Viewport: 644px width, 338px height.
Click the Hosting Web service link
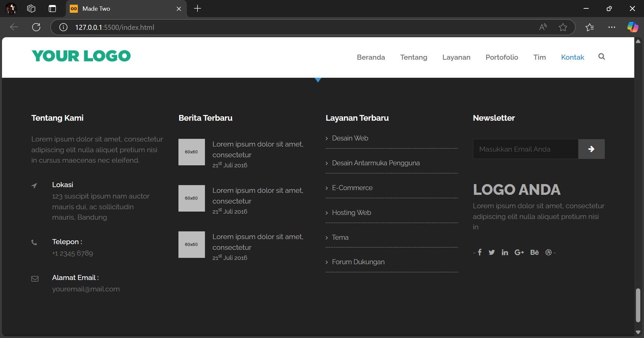pos(351,213)
